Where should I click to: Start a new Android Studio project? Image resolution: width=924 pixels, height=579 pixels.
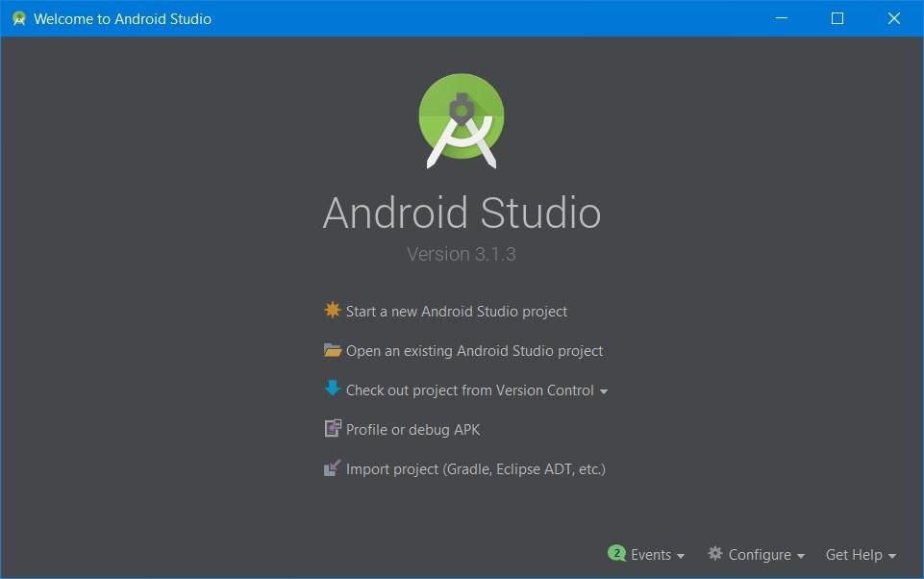[456, 312]
